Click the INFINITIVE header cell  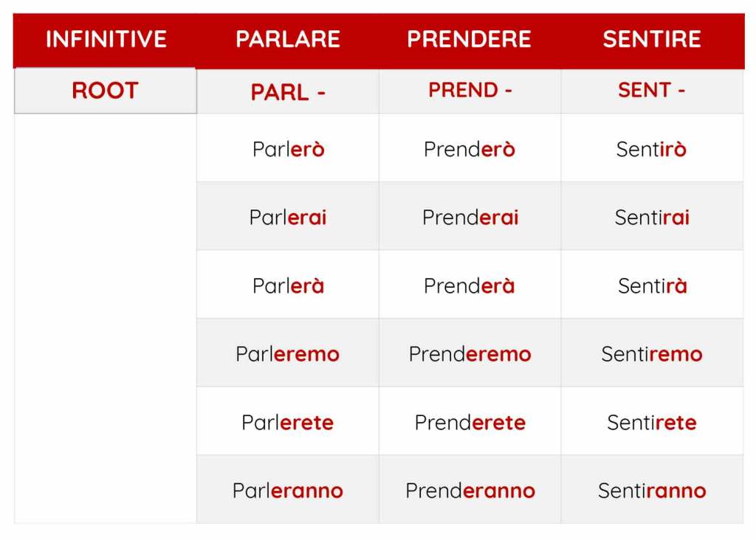point(106,39)
